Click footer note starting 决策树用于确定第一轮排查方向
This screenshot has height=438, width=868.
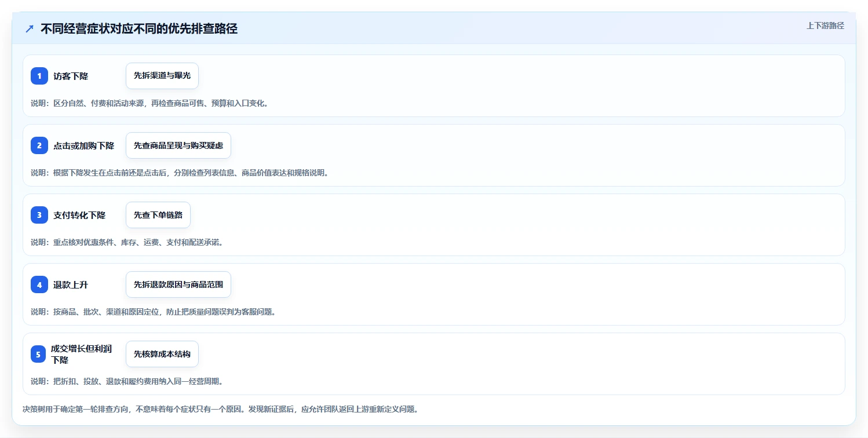[220, 409]
